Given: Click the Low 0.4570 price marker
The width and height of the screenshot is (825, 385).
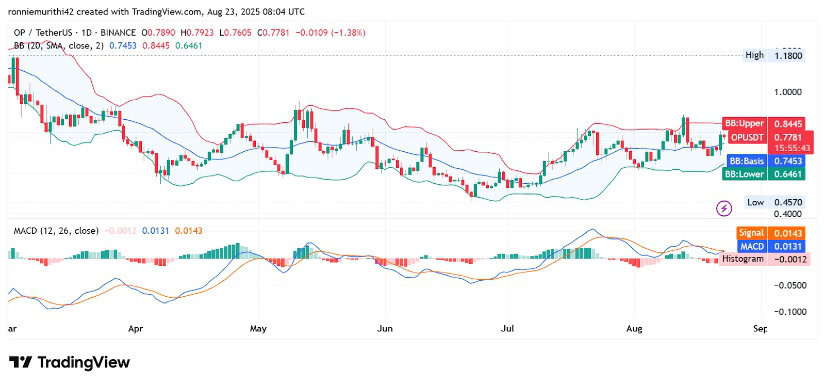Looking at the screenshot, I should point(775,201).
